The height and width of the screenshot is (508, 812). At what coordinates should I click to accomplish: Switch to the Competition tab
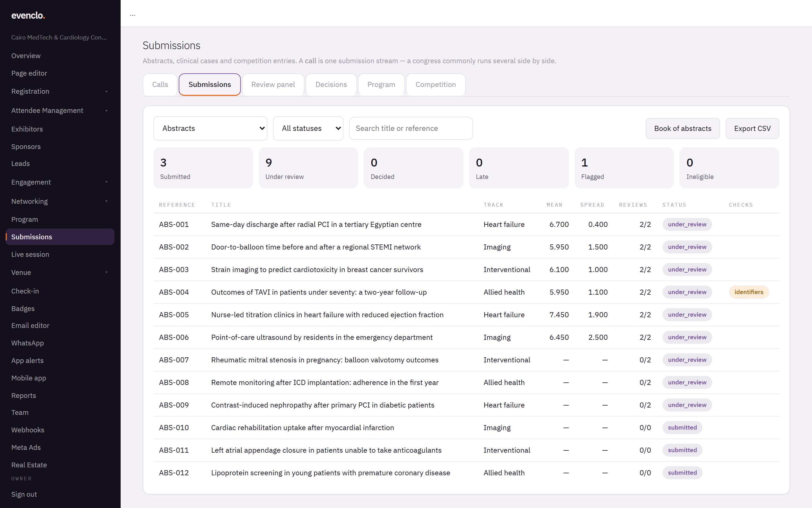tap(436, 85)
